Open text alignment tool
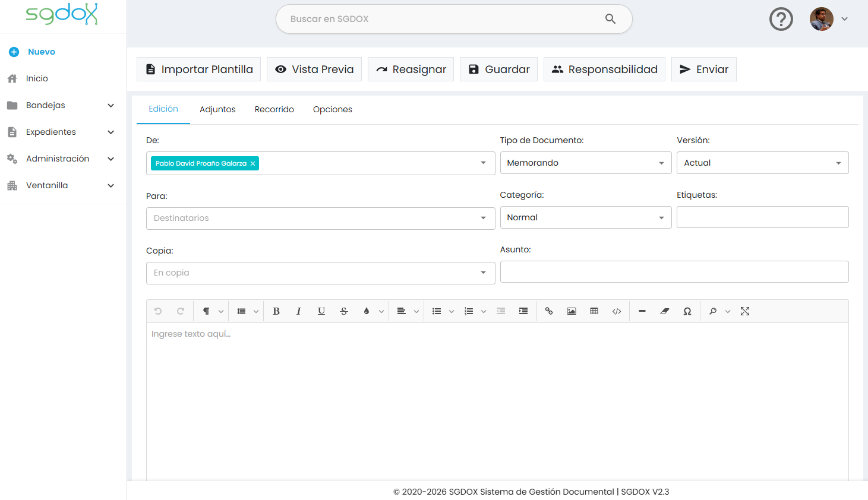Viewport: 868px width, 500px height. tap(402, 311)
